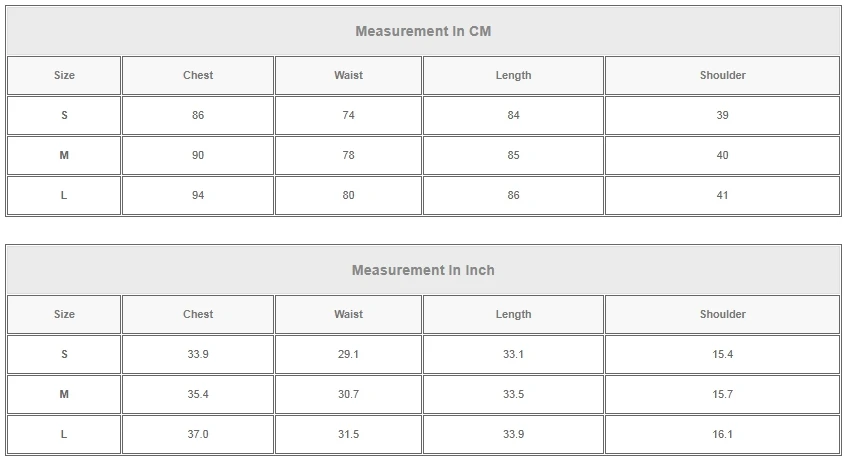Select the Size header in Inch table
Viewport: 845px width, 458px height.
click(64, 314)
